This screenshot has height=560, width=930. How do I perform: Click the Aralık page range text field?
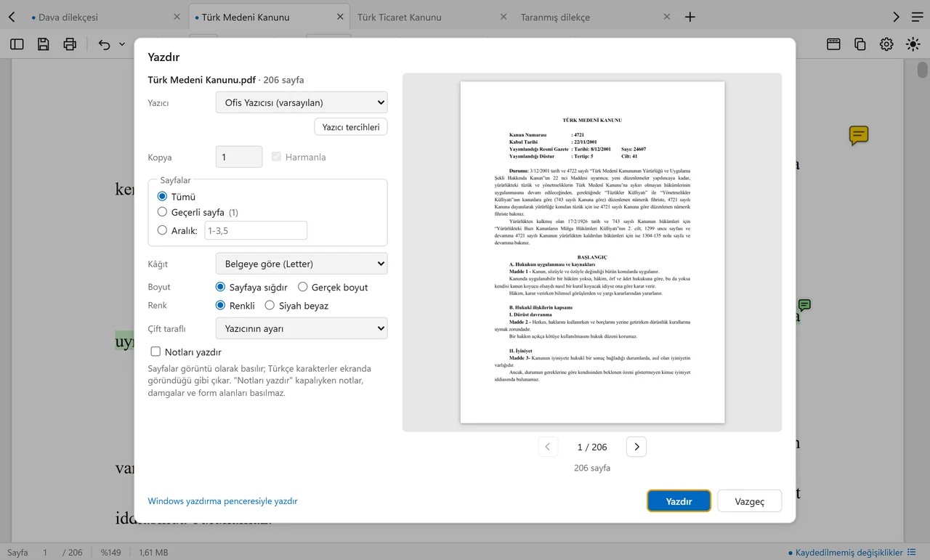click(x=255, y=230)
